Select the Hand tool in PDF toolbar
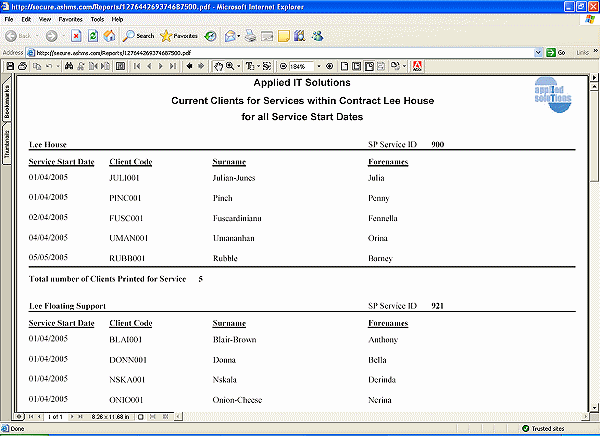 coord(218,66)
